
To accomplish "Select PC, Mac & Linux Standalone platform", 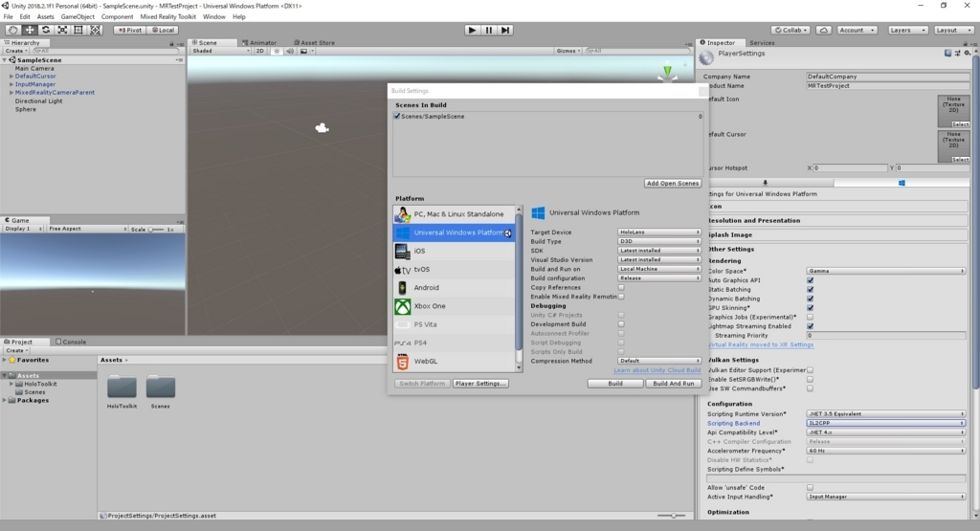I will (x=454, y=214).
